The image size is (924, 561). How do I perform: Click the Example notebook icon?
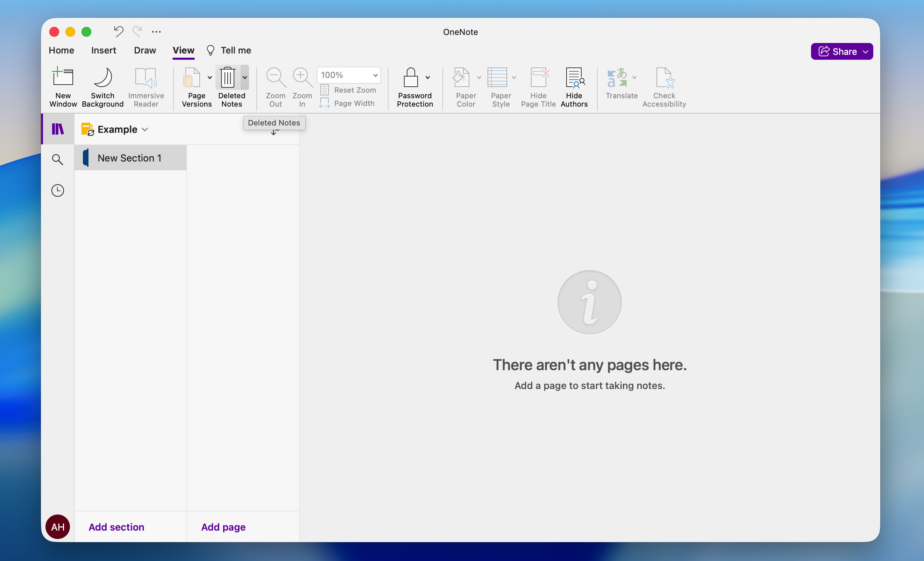[87, 130]
